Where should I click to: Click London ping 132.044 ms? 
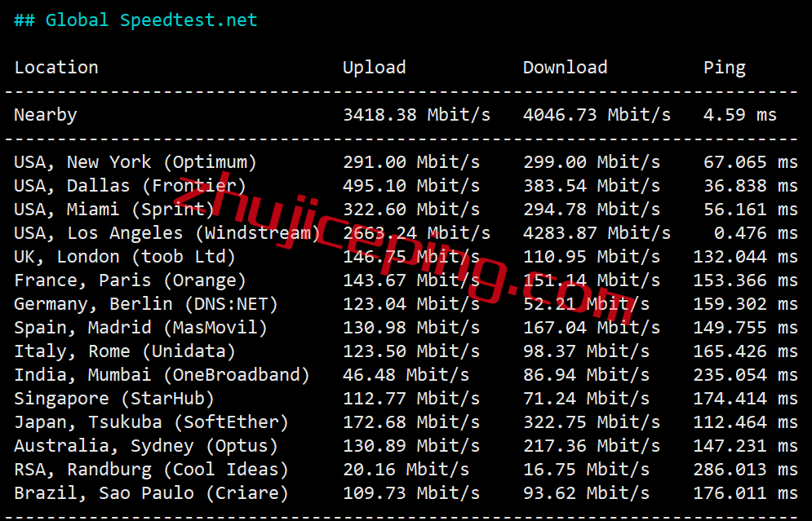tap(745, 257)
